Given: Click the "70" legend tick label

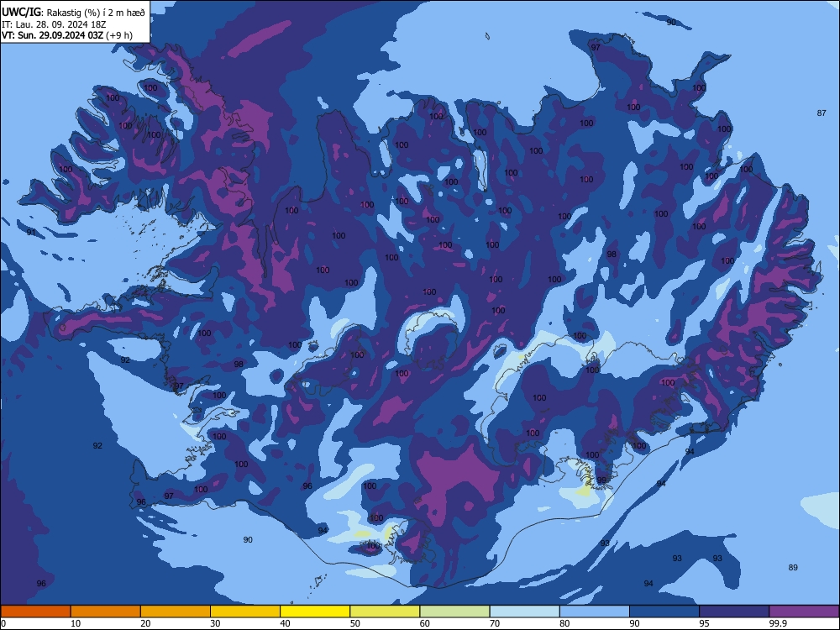Looking at the screenshot, I should pos(495,623).
